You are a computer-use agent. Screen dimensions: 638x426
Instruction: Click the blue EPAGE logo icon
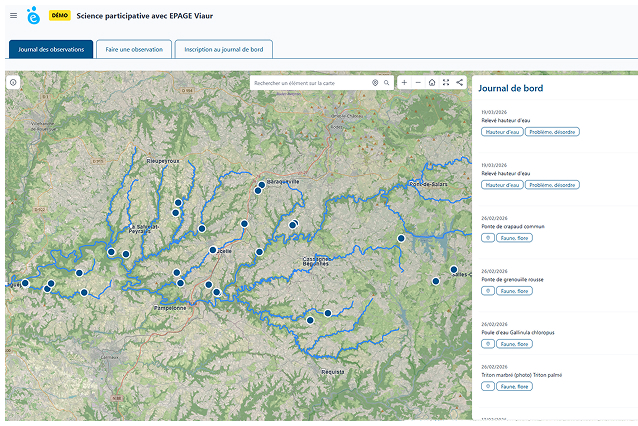(33, 15)
